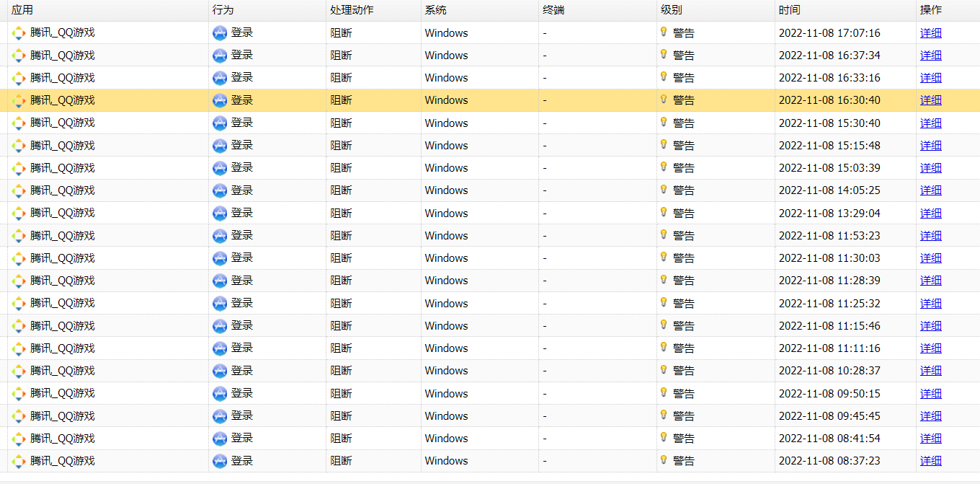This screenshot has width=980, height=484.
Task: Click 登录 text in 09:50:15 row
Action: [x=242, y=394]
